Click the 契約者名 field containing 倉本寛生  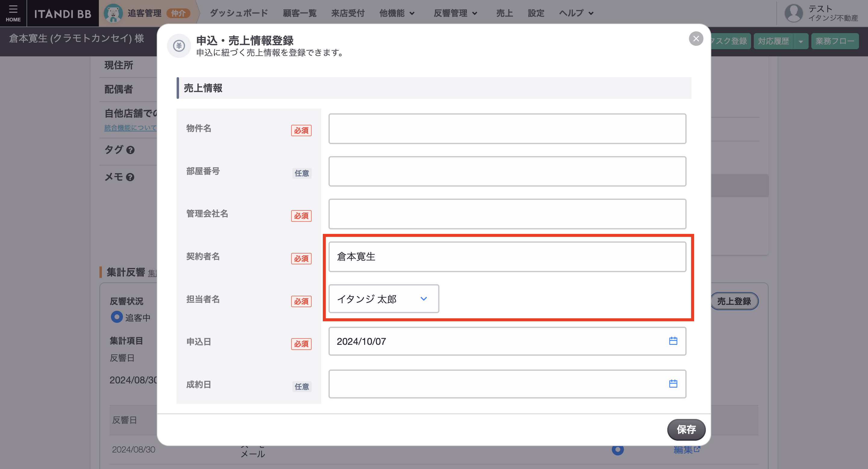507,257
